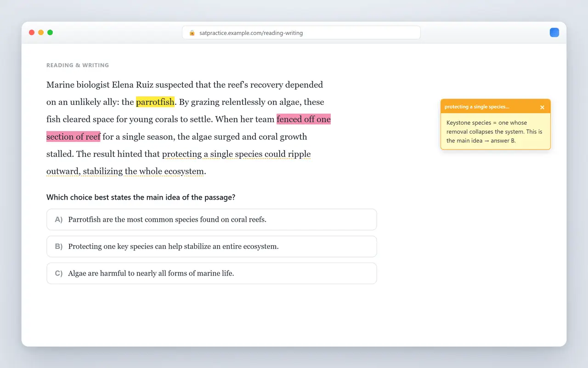Click the underlined phrase 'outward, stabilizing the whole ecosystem'

125,172
